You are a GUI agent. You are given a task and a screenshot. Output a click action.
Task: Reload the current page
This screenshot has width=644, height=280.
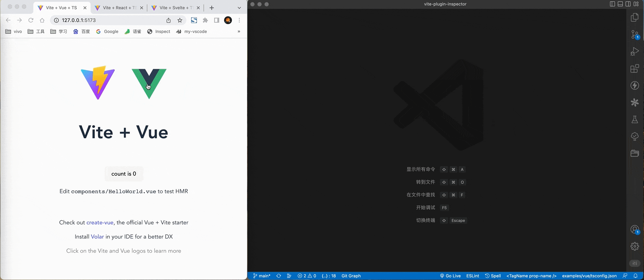(x=31, y=20)
